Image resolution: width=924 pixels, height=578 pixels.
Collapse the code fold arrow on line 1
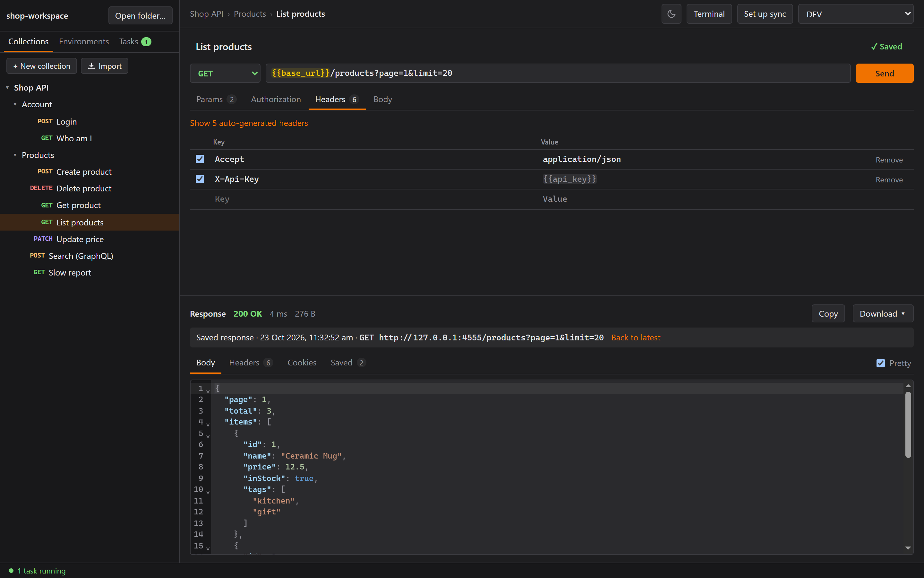pos(208,391)
